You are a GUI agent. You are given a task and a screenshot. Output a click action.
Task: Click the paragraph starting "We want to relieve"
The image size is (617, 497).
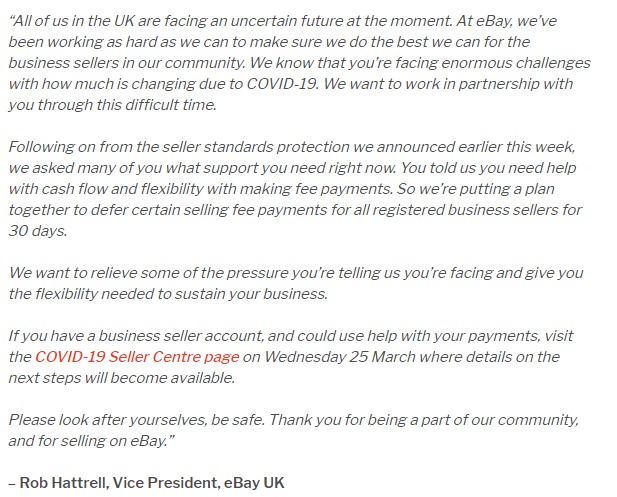tap(296, 283)
